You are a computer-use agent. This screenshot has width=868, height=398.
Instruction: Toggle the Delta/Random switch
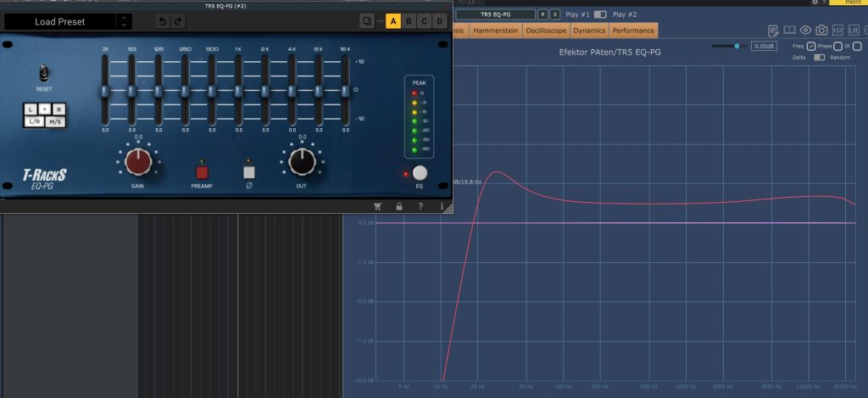coord(820,58)
